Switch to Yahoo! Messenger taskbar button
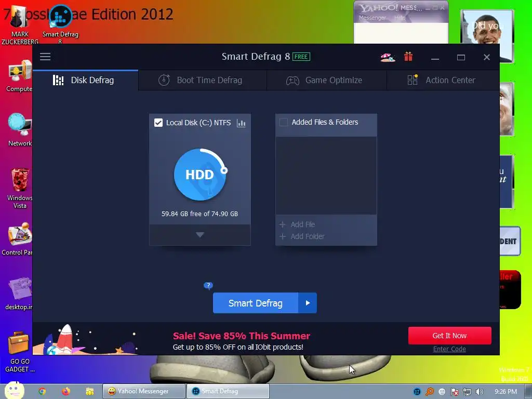This screenshot has width=532, height=399. tap(144, 391)
